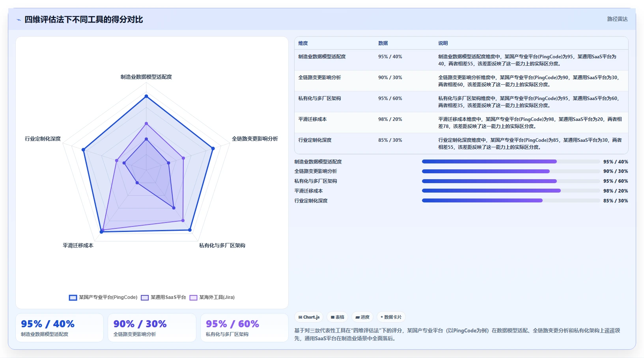Click radar axis label 制造业数据模型适配度
Viewport: 644px width, 358px height.
coord(146,77)
